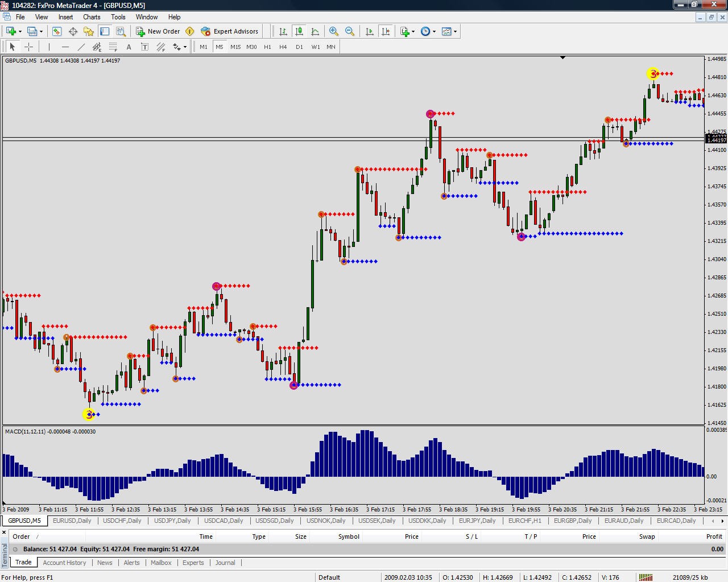
Task: Select the Fibonacci Retracement tool
Action: coord(113,47)
